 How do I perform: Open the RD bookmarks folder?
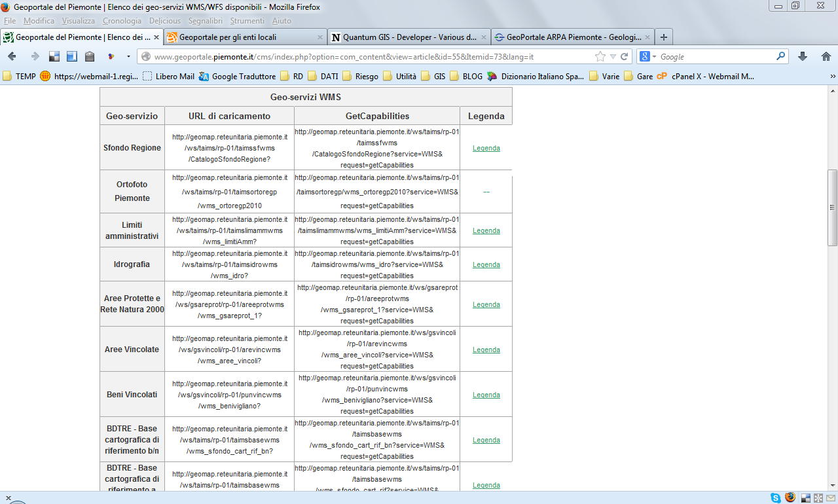292,77
